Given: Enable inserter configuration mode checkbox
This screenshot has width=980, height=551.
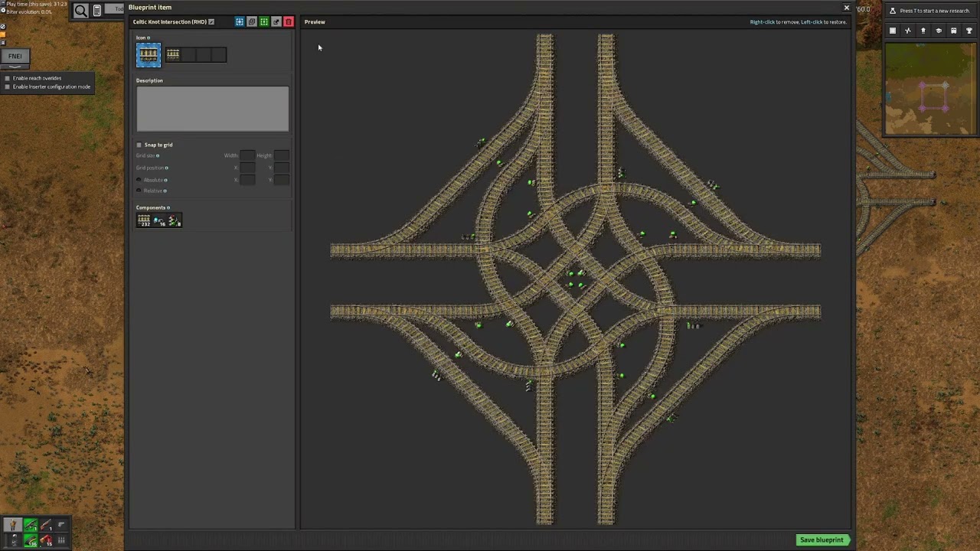Looking at the screenshot, I should [8, 86].
